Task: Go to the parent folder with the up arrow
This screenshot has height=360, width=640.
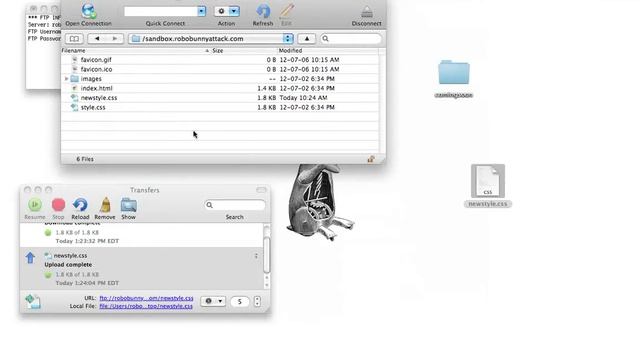Action: [307, 39]
